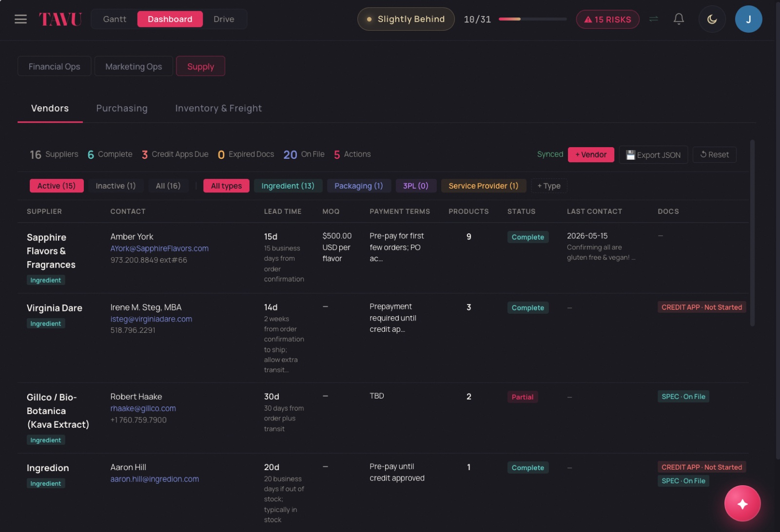The height and width of the screenshot is (532, 780).
Task: Click the Ingredient tag under Virginia Dare
Action: (46, 323)
